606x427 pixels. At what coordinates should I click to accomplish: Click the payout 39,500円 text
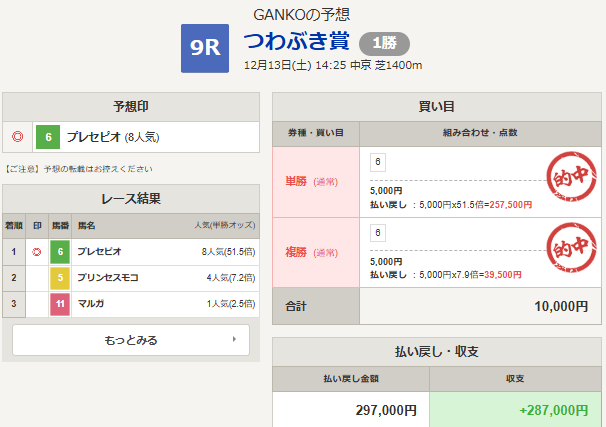[503, 275]
